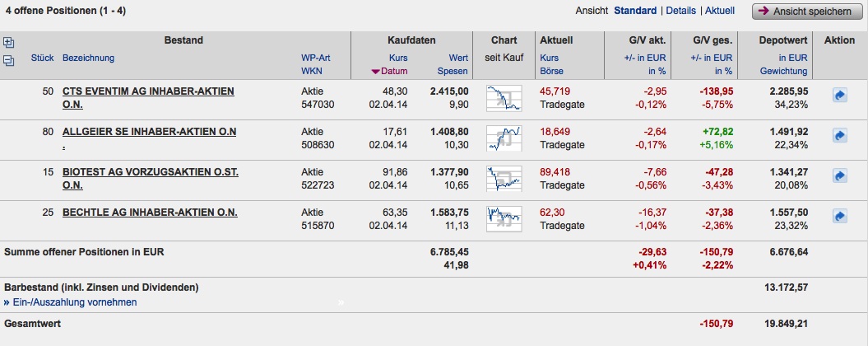
Task: Expand all positions with the plus icon
Action: point(9,43)
